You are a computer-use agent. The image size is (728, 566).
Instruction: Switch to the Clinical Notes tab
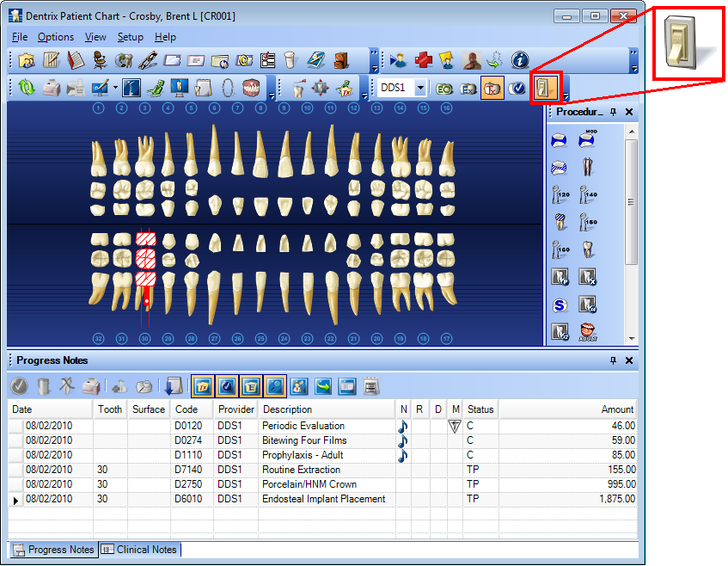(x=139, y=550)
